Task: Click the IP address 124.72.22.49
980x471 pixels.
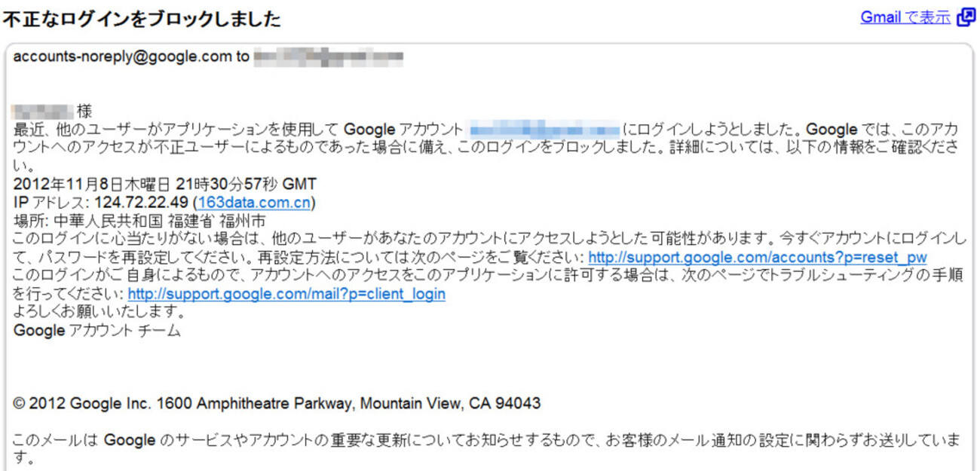Action: click(141, 203)
